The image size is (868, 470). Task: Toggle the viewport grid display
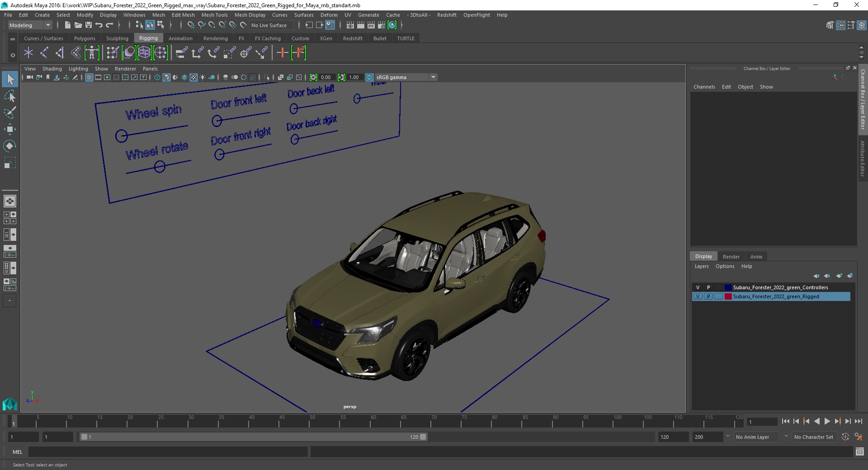pos(89,77)
